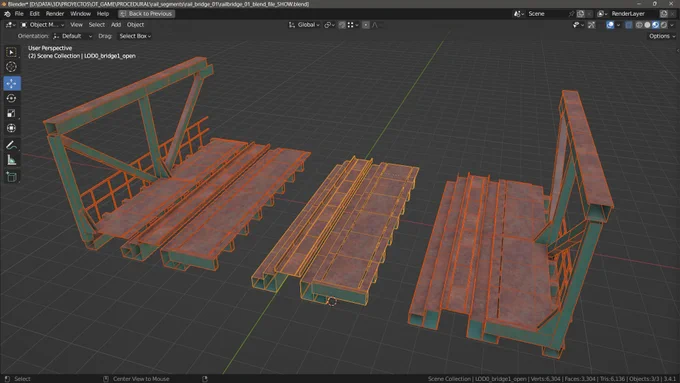Open the pivot point dropdown
Image resolution: width=680 pixels, height=383 pixels.
pos(330,25)
